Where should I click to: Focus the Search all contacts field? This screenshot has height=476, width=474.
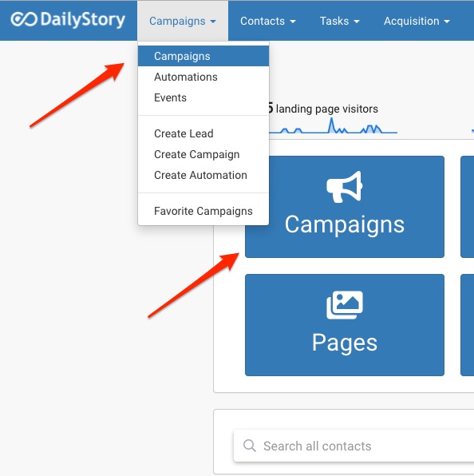click(x=354, y=446)
